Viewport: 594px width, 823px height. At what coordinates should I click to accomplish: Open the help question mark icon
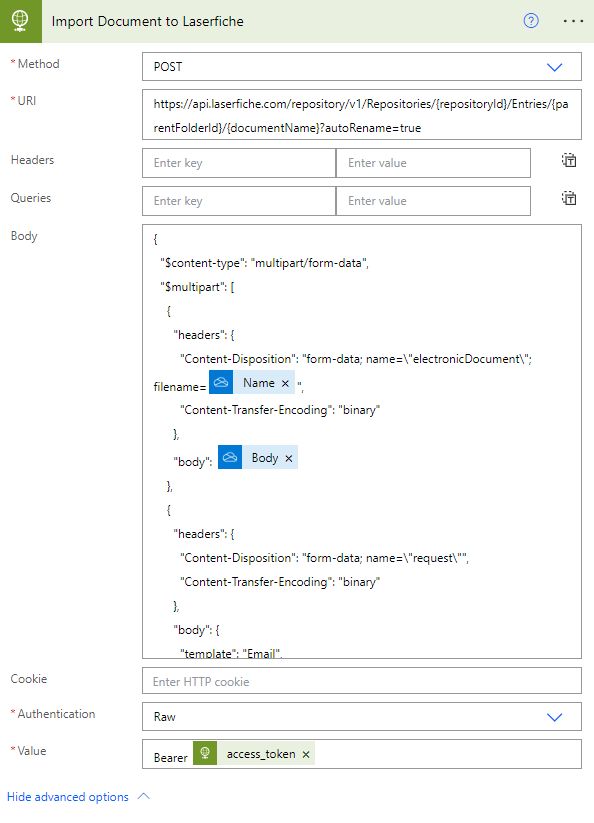[x=531, y=20]
